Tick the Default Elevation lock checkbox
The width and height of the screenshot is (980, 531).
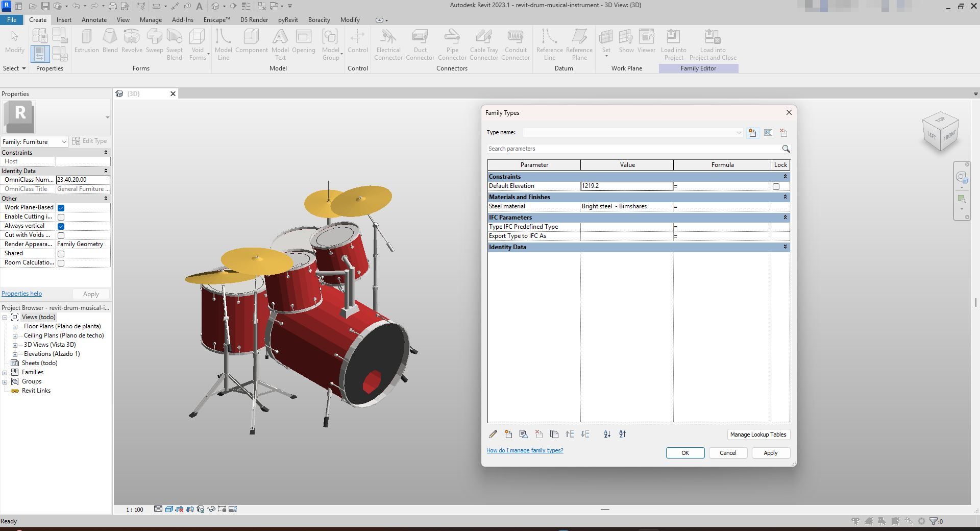[x=776, y=186]
